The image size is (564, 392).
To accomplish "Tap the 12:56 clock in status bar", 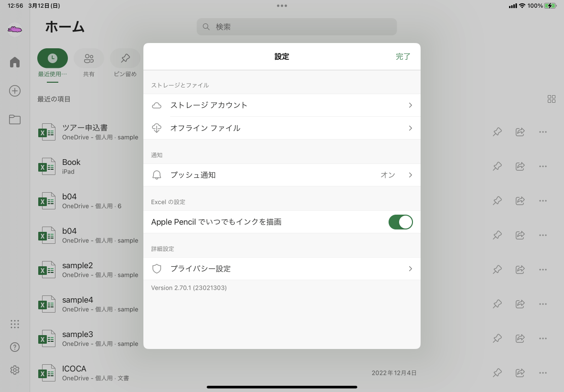I will pos(15,6).
